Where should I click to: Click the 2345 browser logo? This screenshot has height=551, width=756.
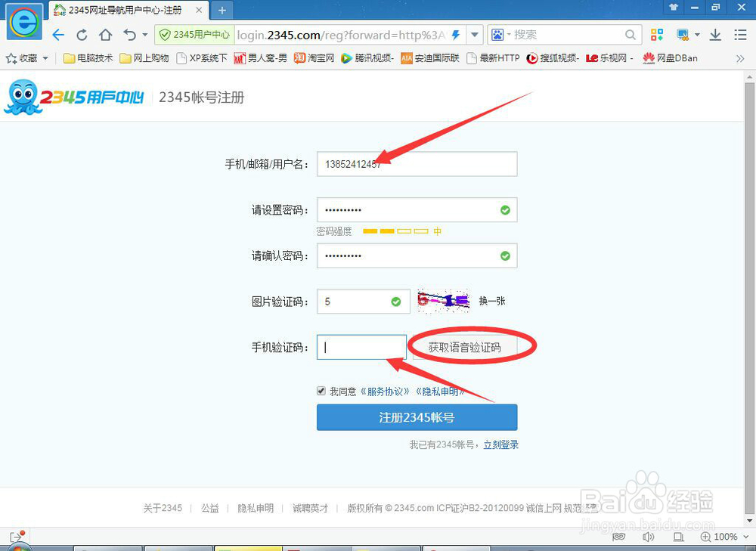tap(24, 22)
